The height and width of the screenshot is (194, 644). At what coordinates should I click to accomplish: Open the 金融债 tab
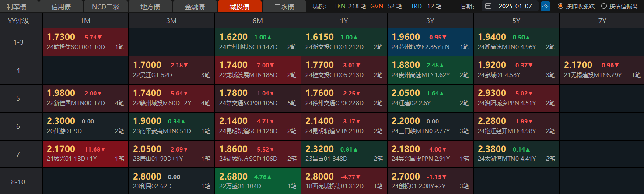[195, 7]
